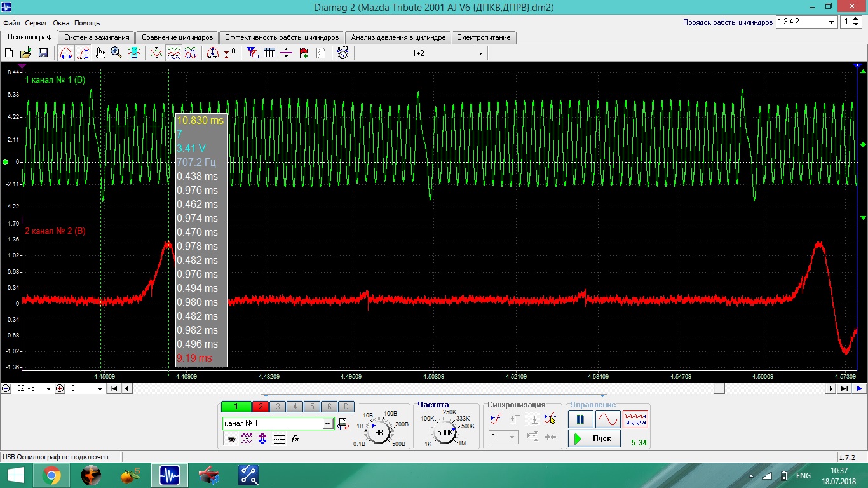Toggle channel 3 button

277,407
